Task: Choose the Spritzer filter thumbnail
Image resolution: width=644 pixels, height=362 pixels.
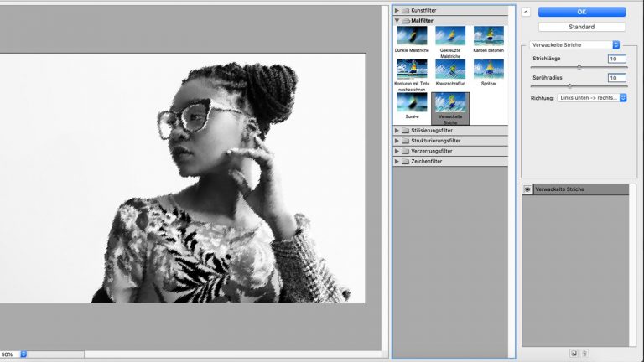Action: click(x=489, y=69)
